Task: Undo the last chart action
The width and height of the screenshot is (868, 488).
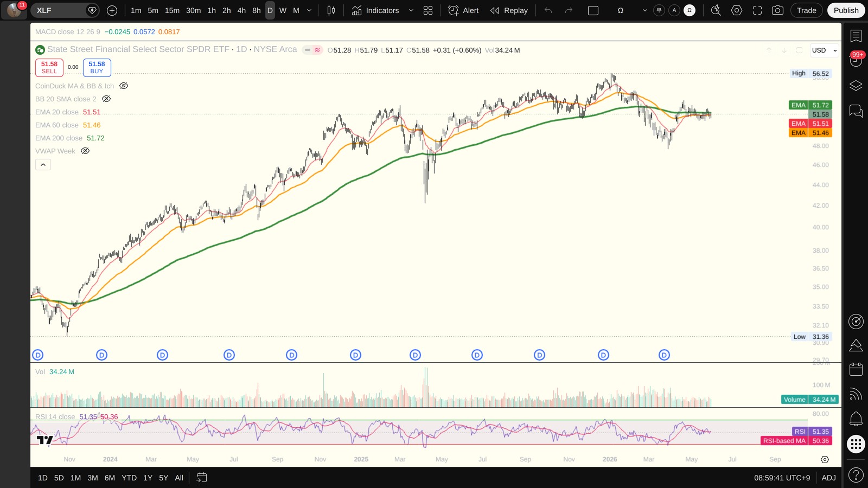Action: pyautogui.click(x=548, y=10)
